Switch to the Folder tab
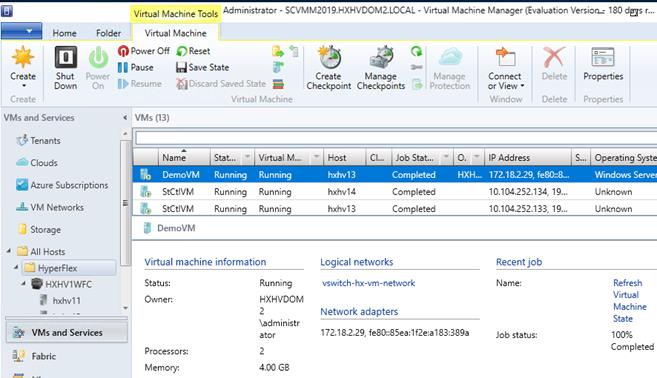The height and width of the screenshot is (378, 657). click(x=108, y=33)
